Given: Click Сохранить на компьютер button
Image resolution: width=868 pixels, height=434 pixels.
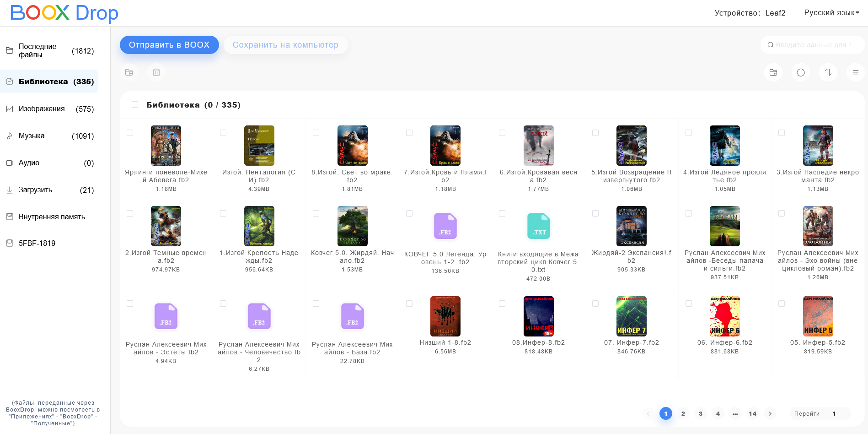Looking at the screenshot, I should (285, 45).
